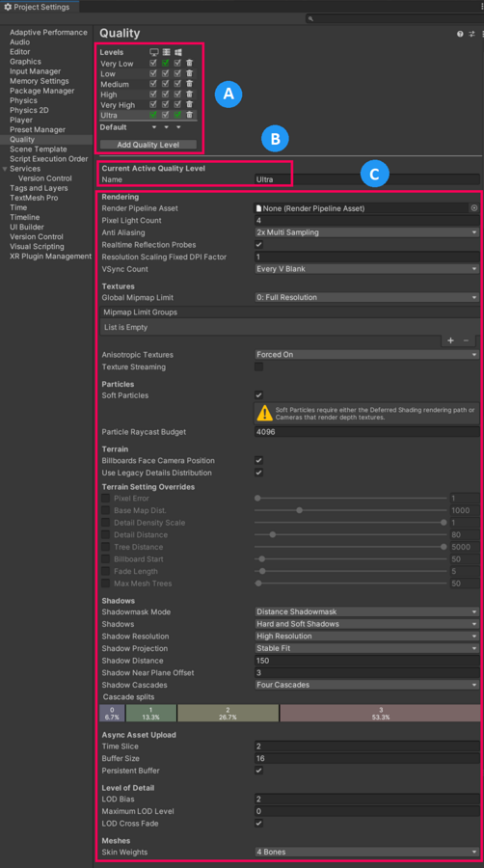This screenshot has width=484, height=868.
Task: Select the Physics 2D settings category
Action: coord(29,110)
